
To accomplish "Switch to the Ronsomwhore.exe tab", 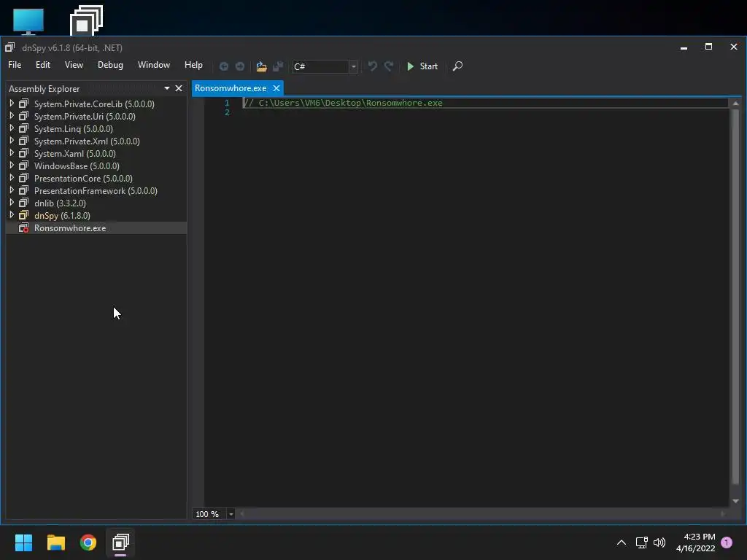I will click(231, 88).
